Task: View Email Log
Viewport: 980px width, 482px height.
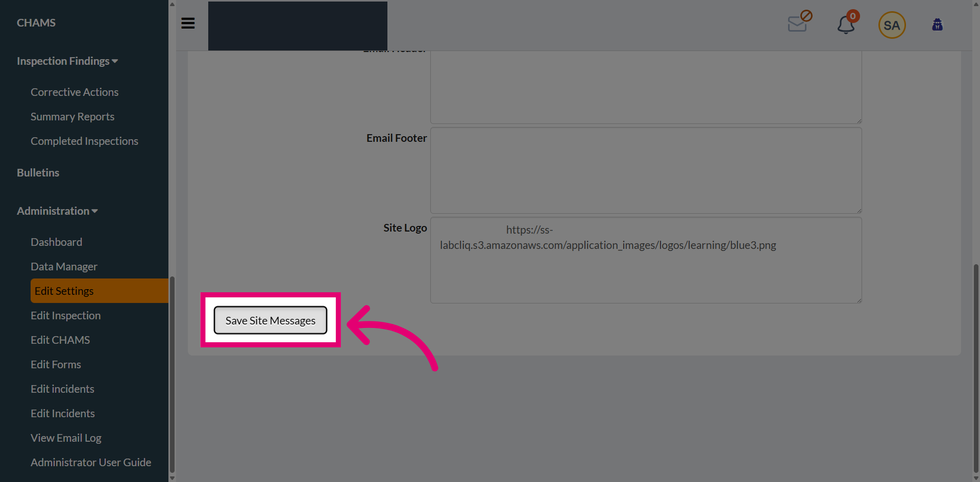Action: pos(66,438)
